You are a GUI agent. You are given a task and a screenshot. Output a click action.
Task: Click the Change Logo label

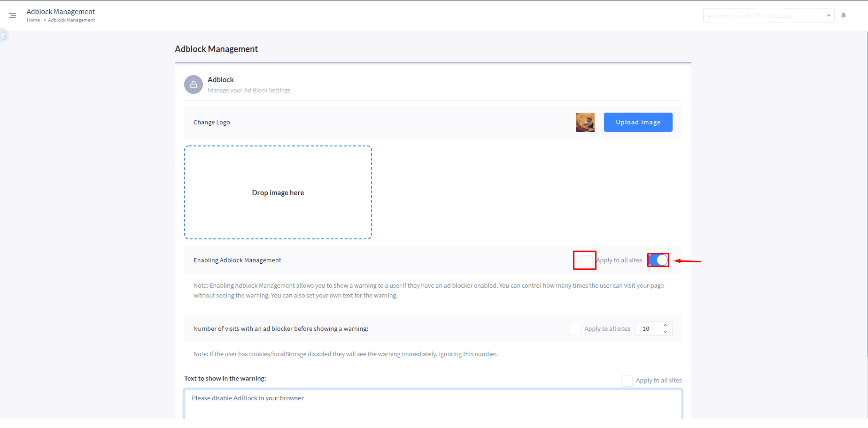coord(212,122)
